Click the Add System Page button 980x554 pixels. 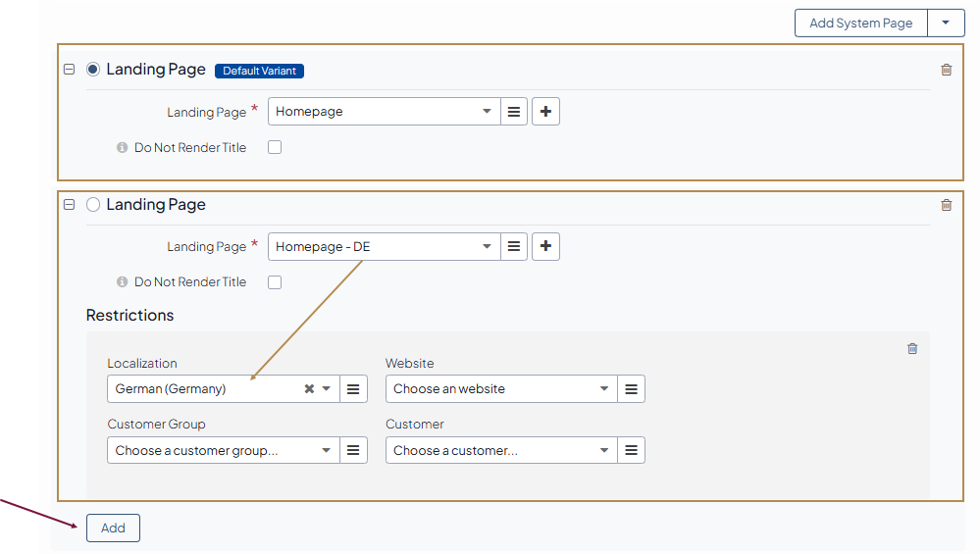click(x=860, y=24)
